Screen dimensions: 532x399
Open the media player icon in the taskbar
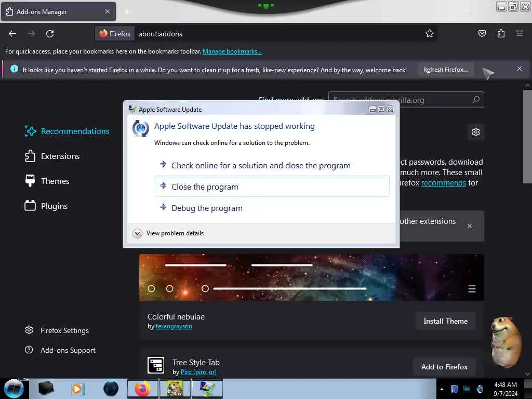click(x=77, y=389)
